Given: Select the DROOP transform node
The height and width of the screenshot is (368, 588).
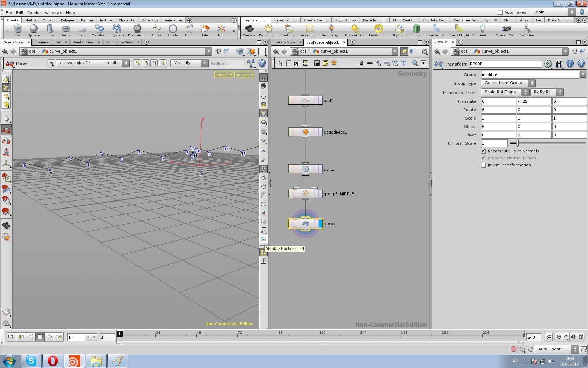Looking at the screenshot, I should coord(306,224).
